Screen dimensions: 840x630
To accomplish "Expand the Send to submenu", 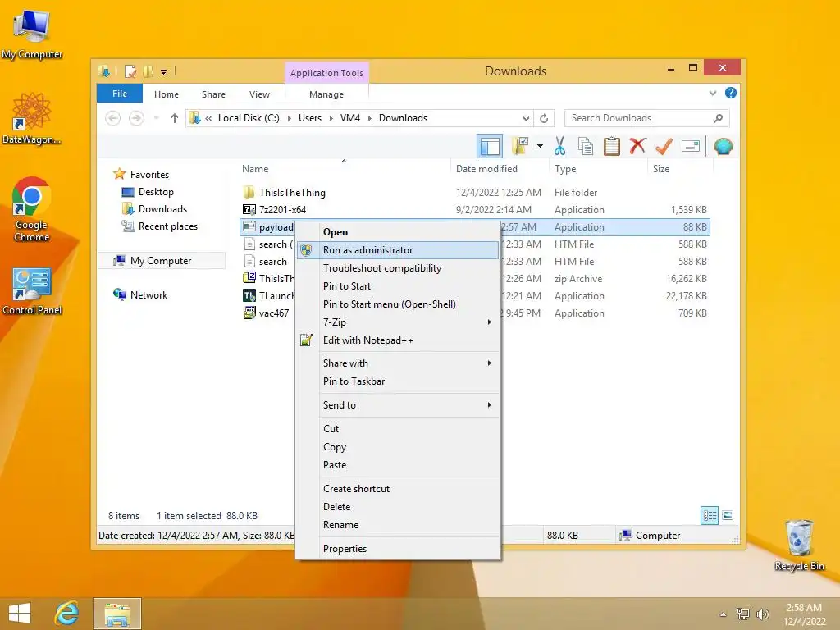I will [x=398, y=405].
